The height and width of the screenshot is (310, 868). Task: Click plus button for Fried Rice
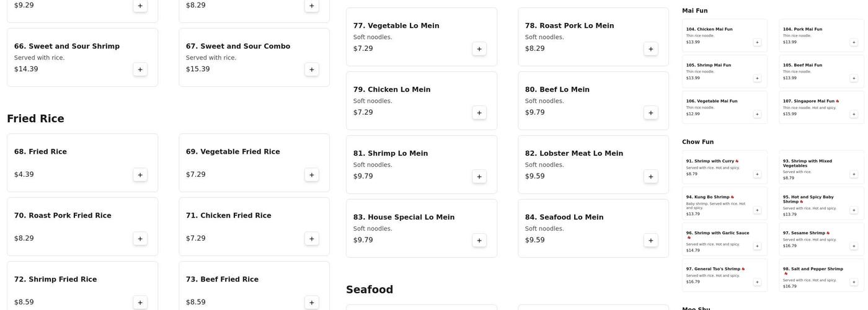pos(140,175)
